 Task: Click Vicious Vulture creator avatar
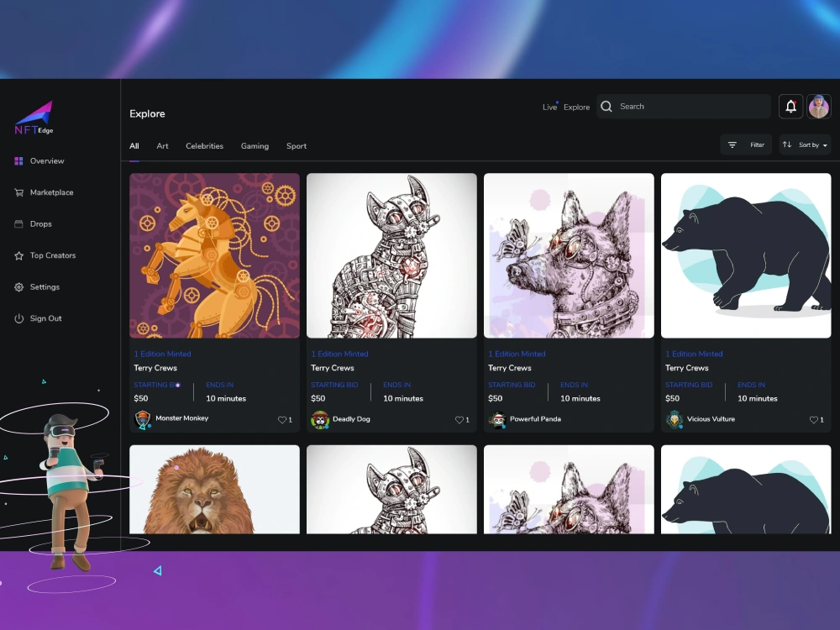pyautogui.click(x=674, y=419)
